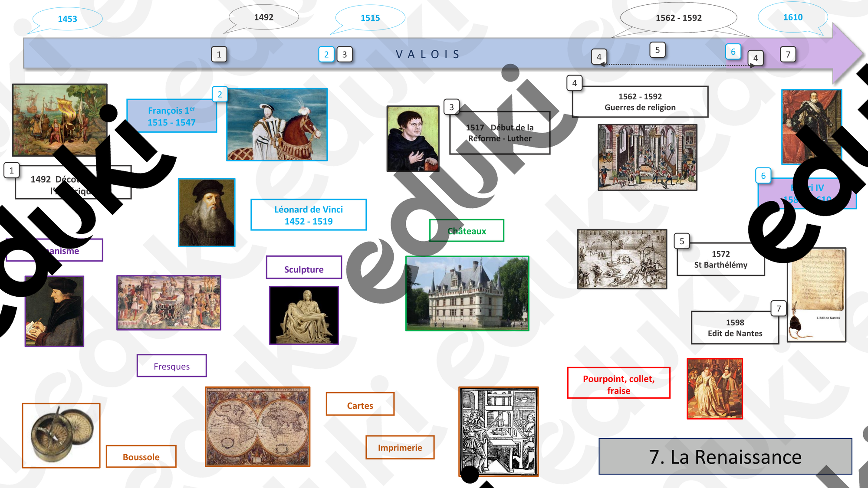Click the Guerres de religion text box
The height and width of the screenshot is (488, 868).
tap(640, 102)
